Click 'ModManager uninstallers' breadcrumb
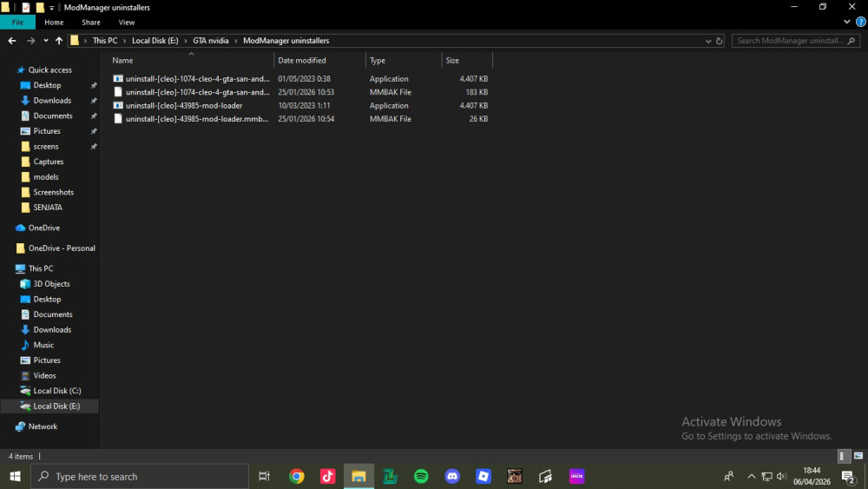 pos(286,41)
